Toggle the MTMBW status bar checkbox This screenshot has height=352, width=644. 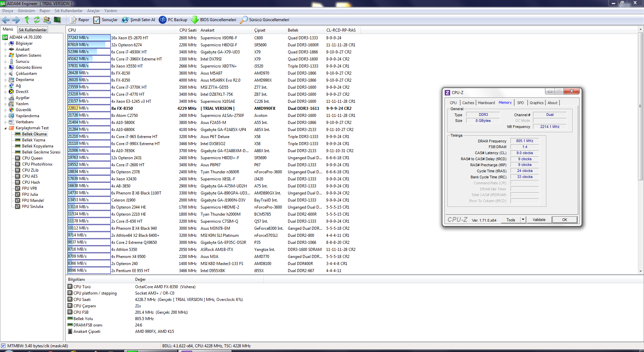(x=3, y=346)
